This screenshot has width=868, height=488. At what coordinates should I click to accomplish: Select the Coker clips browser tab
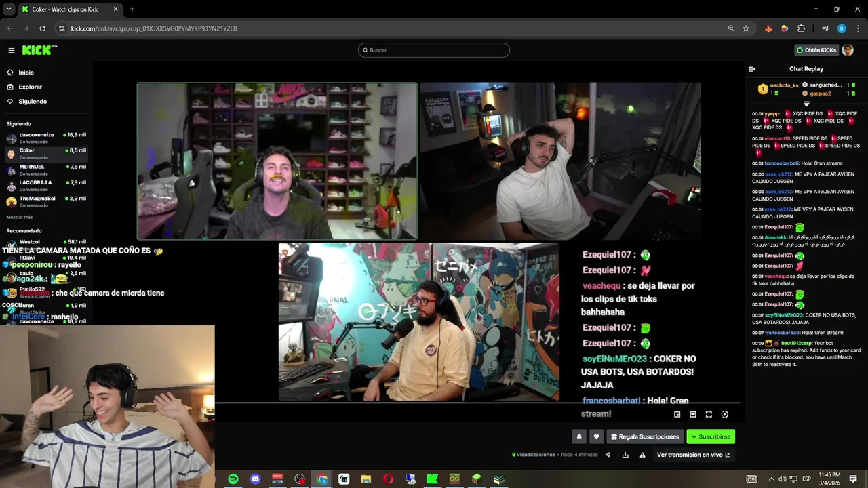[x=70, y=9]
